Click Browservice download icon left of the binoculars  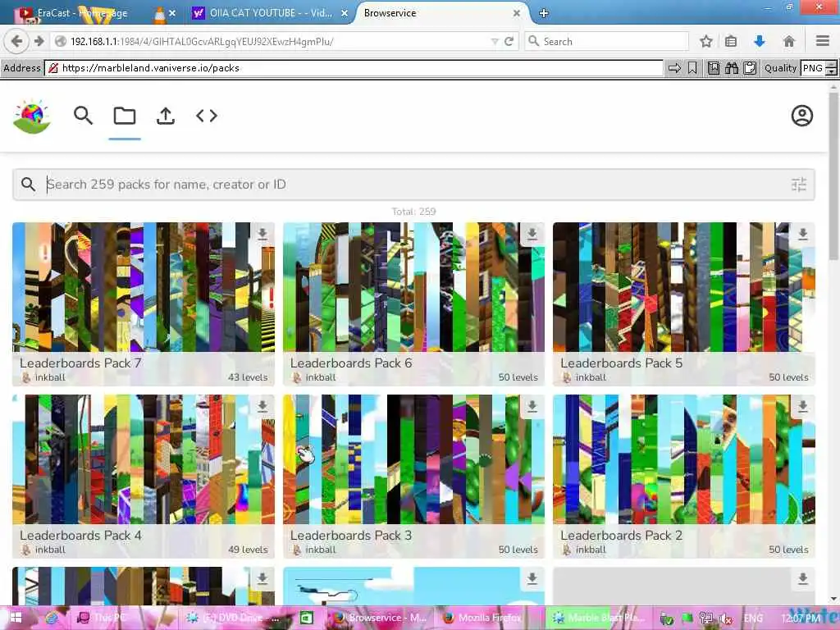pyautogui.click(x=714, y=68)
